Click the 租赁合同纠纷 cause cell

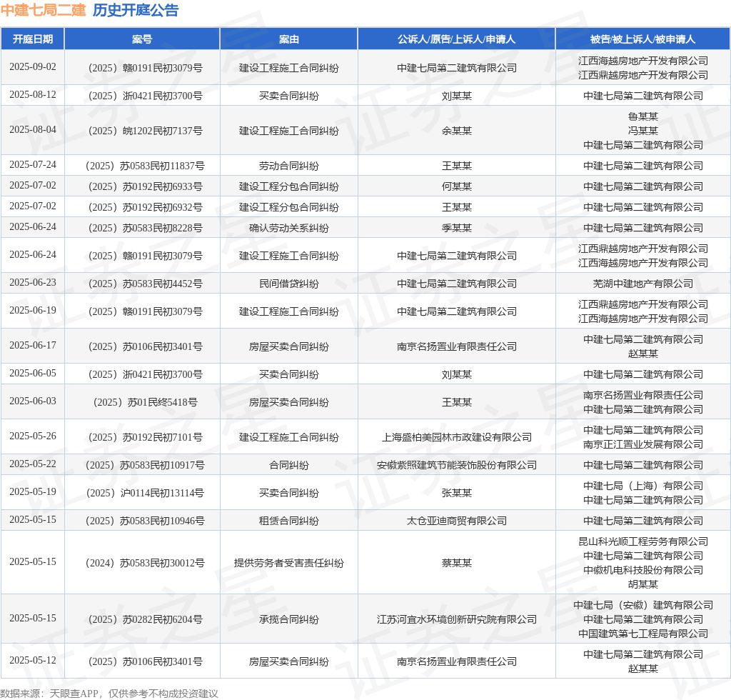click(289, 521)
